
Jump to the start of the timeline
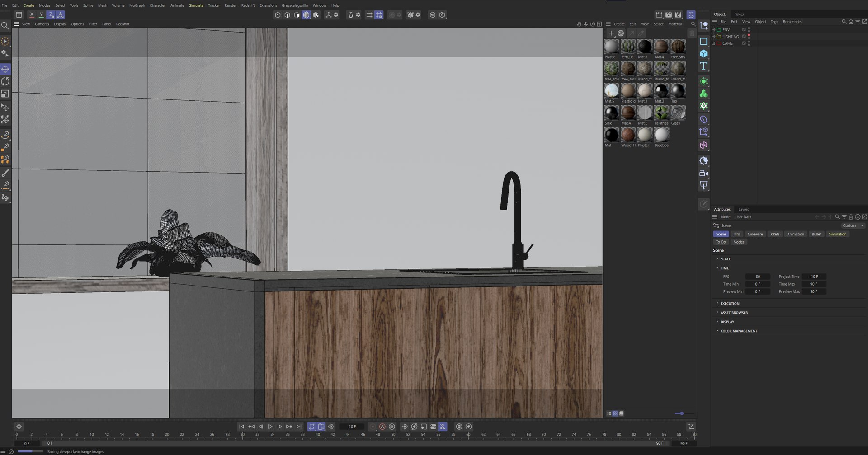tap(241, 427)
